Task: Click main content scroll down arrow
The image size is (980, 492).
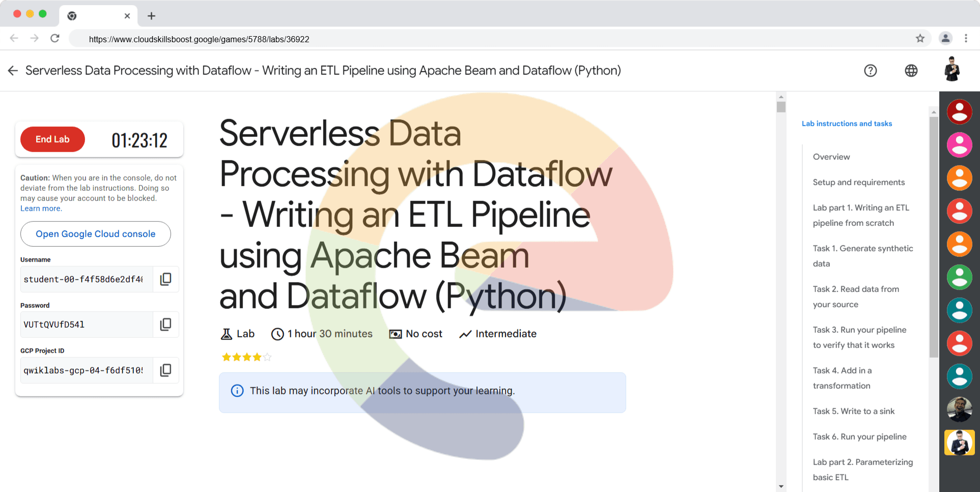Action: [x=781, y=487]
